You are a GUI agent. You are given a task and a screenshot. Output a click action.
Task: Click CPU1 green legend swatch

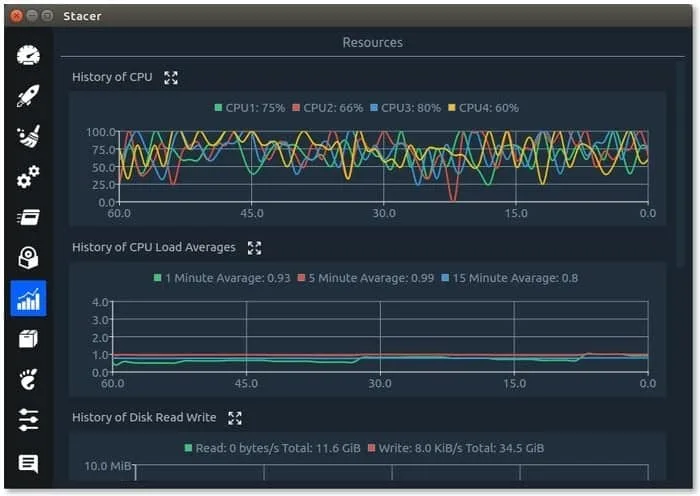click(218, 108)
